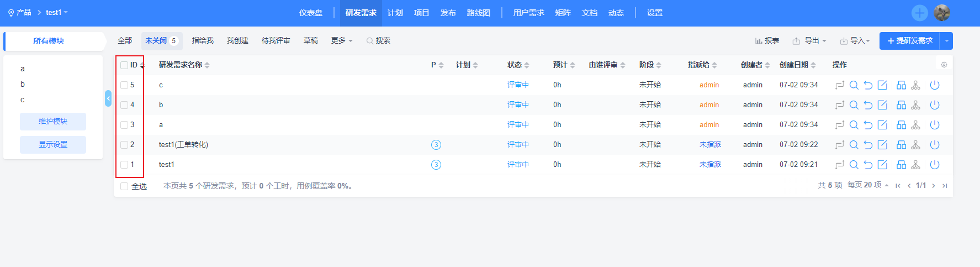Open the dropdown arrow beside 提研发需求
Image resolution: width=980 pixels, height=267 pixels.
point(947,41)
